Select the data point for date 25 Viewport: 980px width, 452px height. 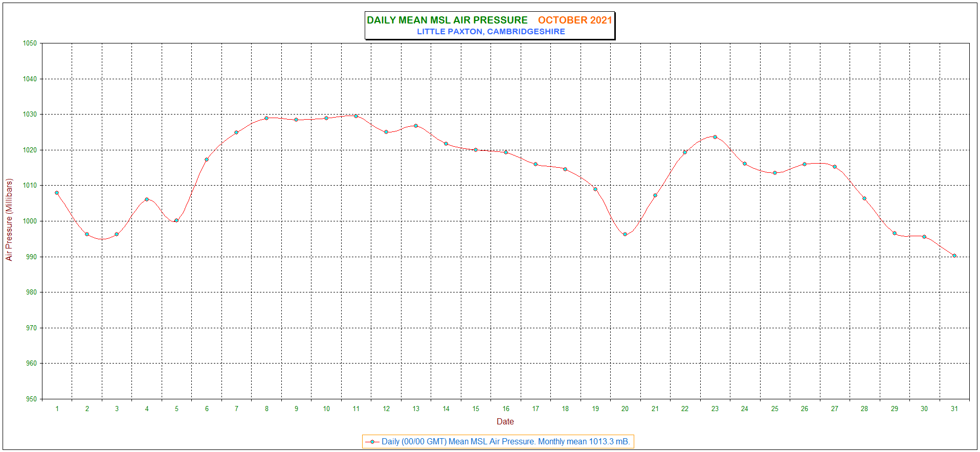[775, 173]
